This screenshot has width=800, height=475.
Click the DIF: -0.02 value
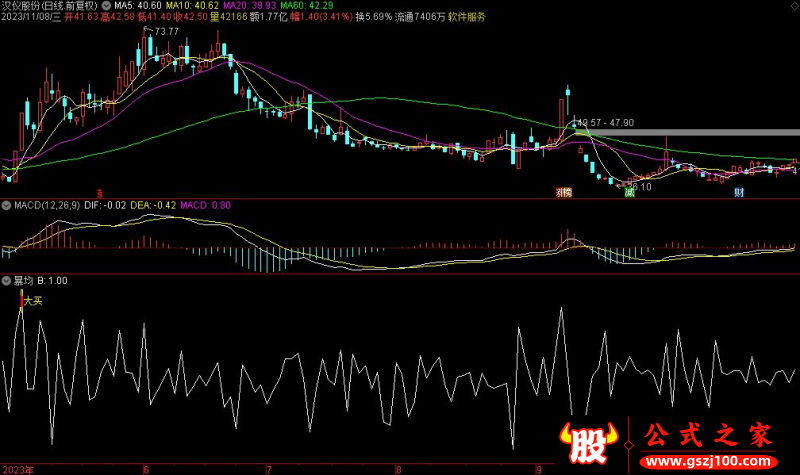[x=105, y=206]
